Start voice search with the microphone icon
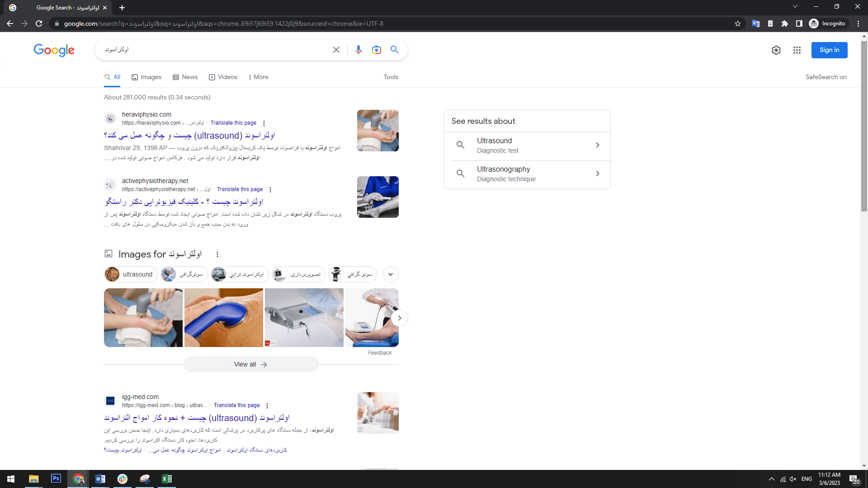The image size is (868, 488). [358, 50]
